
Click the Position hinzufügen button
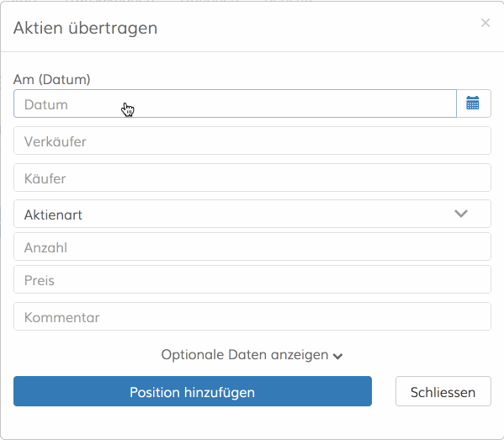click(193, 391)
